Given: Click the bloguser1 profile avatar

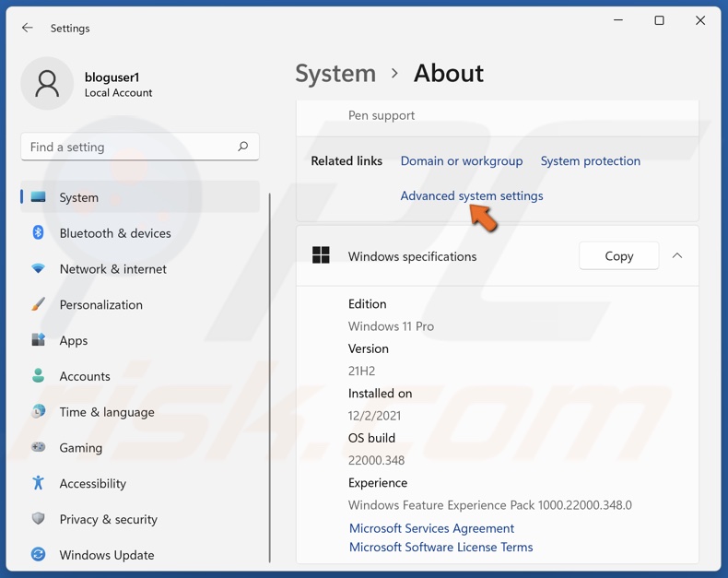Looking at the screenshot, I should tap(47, 84).
